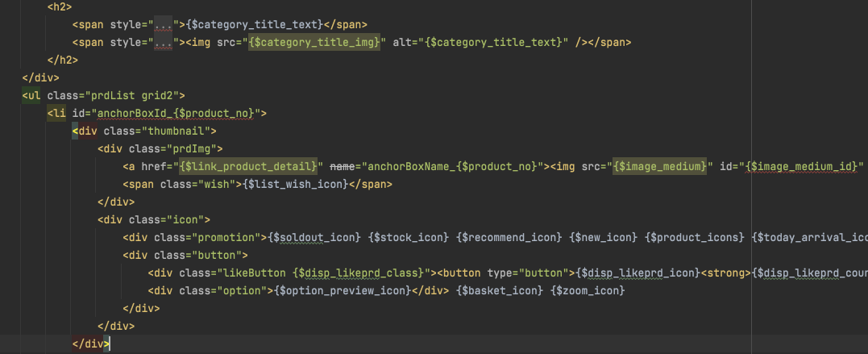Click the {$disp_likeprd_class} variable
The image size is (868, 354).
(359, 273)
